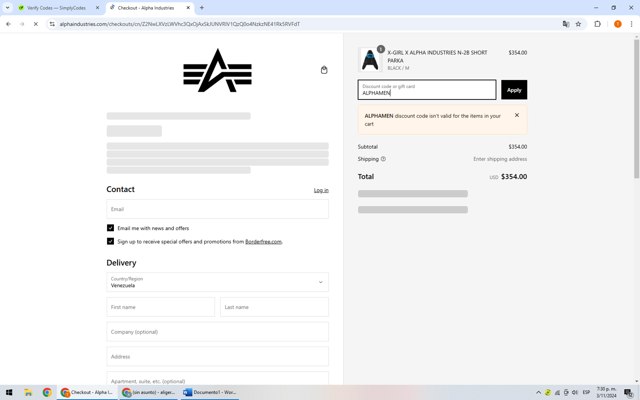Viewport: 640px width, 400px height.
Task: Open the shopping bag cart icon
Action: point(324,70)
